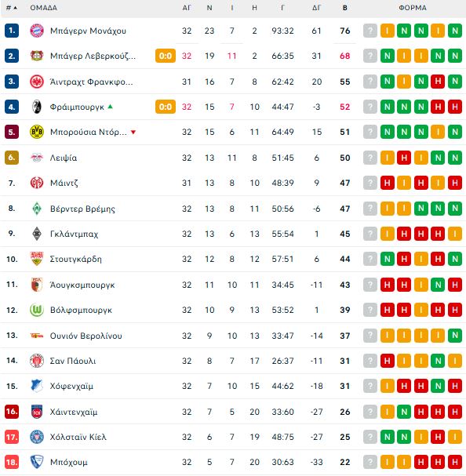Viewport: 466px width, 476px height.
Task: Click the Mainz red club logo
Action: click(37, 183)
